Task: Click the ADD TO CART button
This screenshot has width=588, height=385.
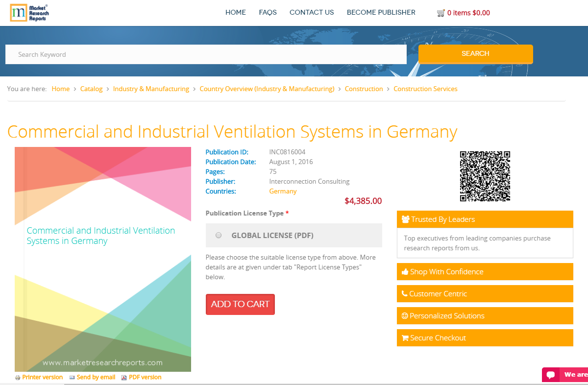Action: click(240, 304)
